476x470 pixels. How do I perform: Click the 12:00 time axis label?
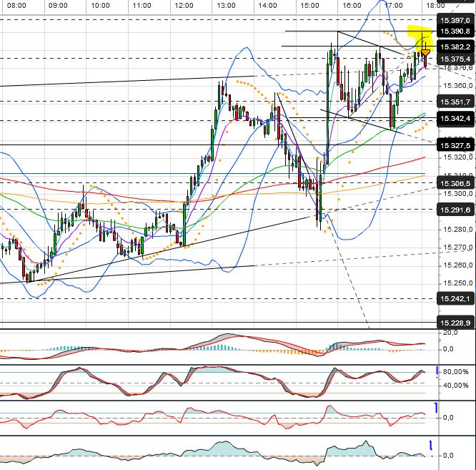click(x=184, y=6)
